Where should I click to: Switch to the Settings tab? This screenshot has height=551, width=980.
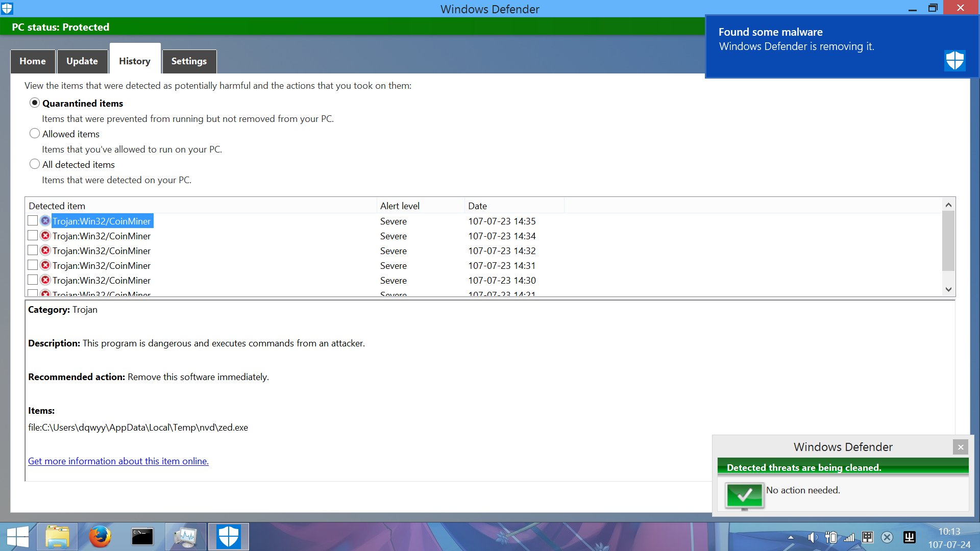point(189,61)
